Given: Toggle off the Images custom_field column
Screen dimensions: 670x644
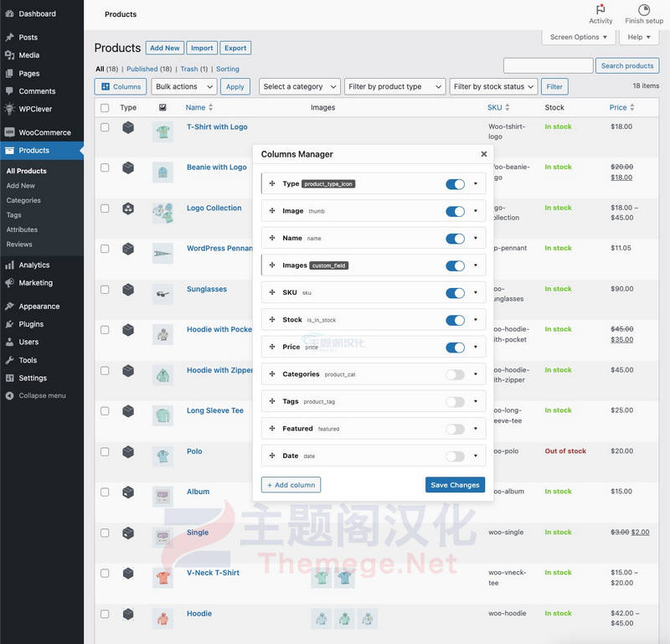Looking at the screenshot, I should tap(455, 265).
